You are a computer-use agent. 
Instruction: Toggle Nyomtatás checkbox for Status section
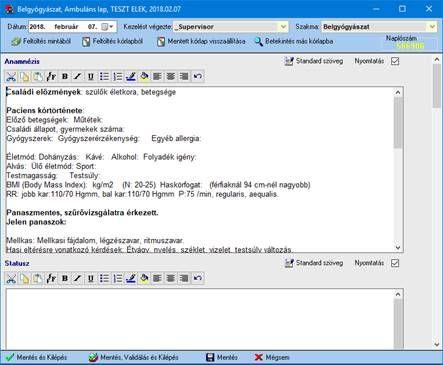(x=395, y=263)
